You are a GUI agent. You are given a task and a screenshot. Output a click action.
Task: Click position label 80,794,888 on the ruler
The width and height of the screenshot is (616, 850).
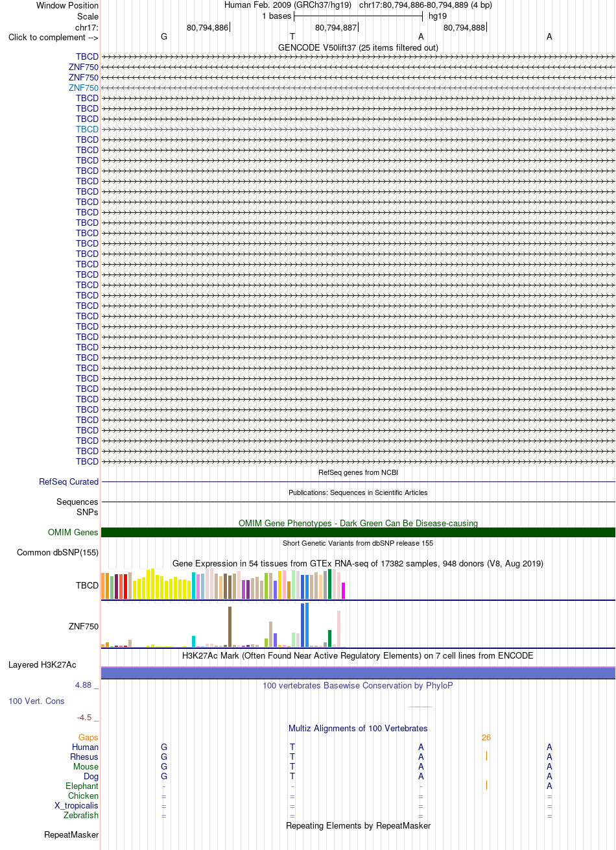tap(464, 27)
